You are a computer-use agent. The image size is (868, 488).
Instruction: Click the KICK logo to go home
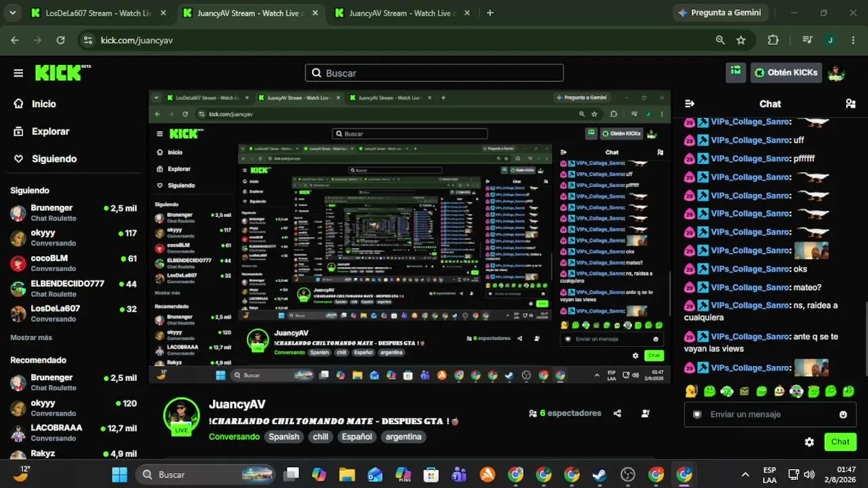(63, 73)
